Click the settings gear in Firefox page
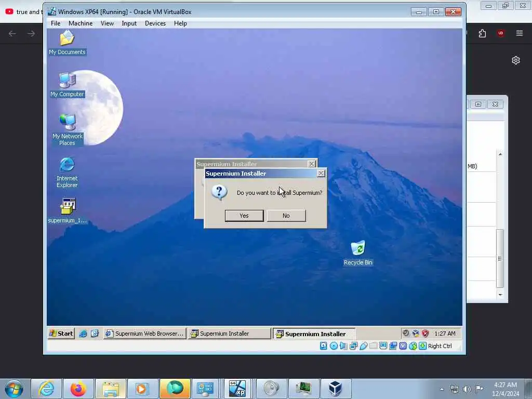 [x=516, y=60]
